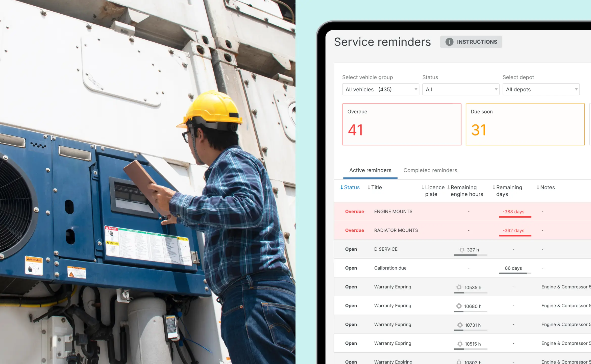Open the ENGINE MOUNTS overdue row

click(x=393, y=212)
